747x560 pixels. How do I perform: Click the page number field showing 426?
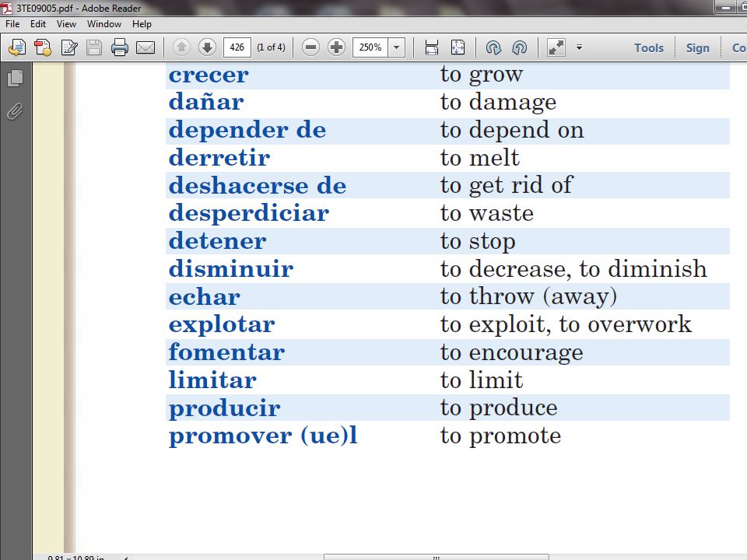pyautogui.click(x=237, y=47)
